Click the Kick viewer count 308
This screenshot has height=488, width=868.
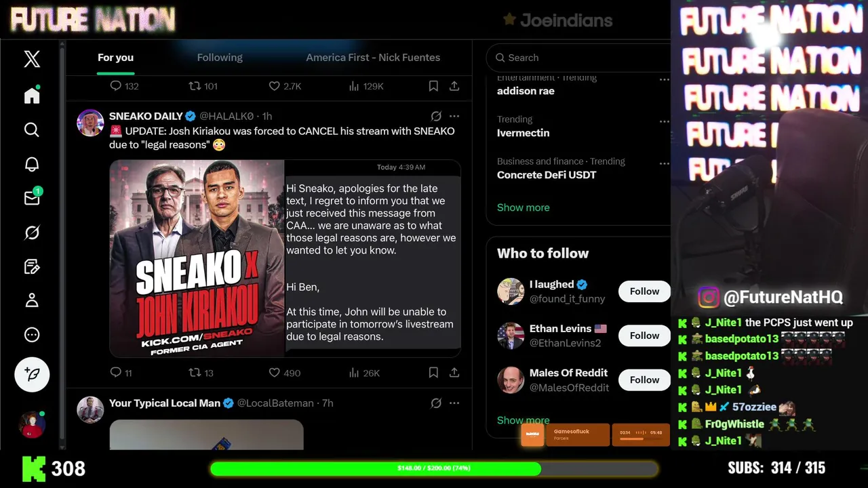68,468
